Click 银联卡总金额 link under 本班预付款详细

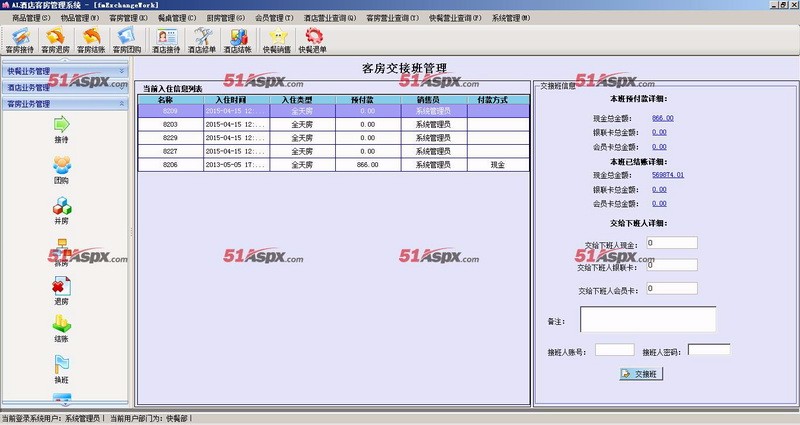tap(659, 132)
